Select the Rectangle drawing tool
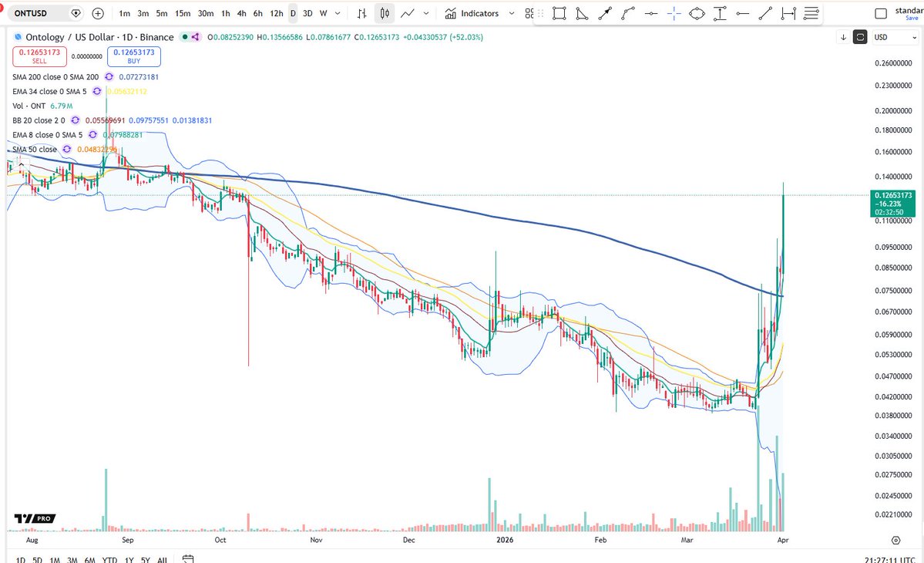Viewport: 924px width, 563px height. [x=559, y=13]
